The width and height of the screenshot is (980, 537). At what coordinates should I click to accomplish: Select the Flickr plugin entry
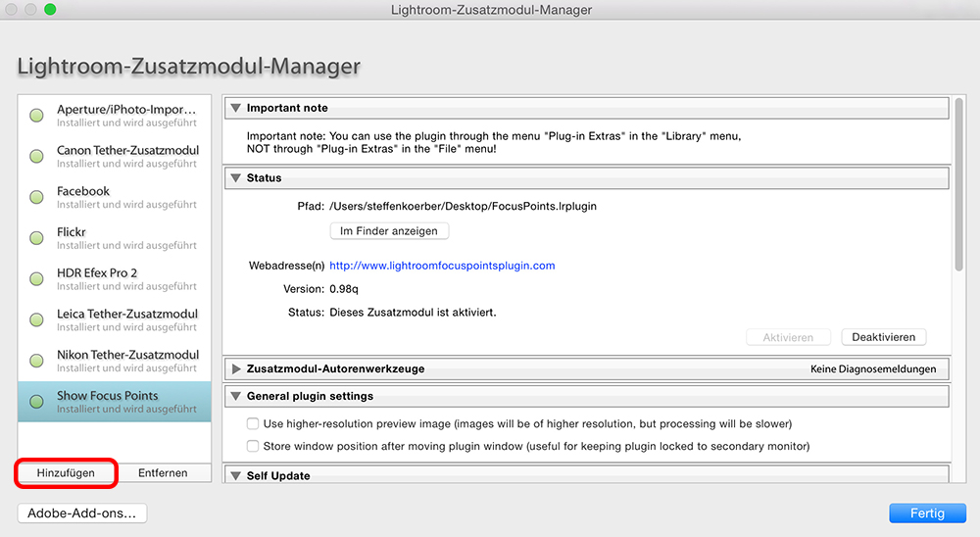click(115, 238)
